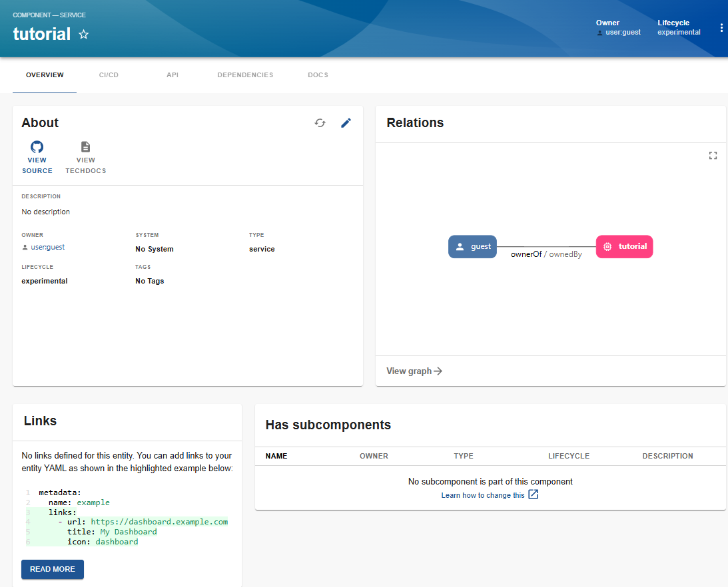Select the OVERVIEW tab

click(x=44, y=75)
